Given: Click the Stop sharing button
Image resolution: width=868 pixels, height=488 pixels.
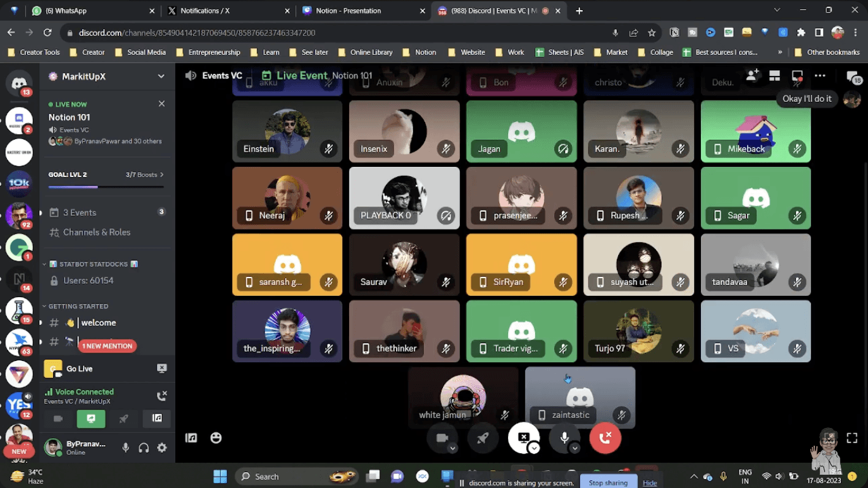Looking at the screenshot, I should pyautogui.click(x=608, y=483).
